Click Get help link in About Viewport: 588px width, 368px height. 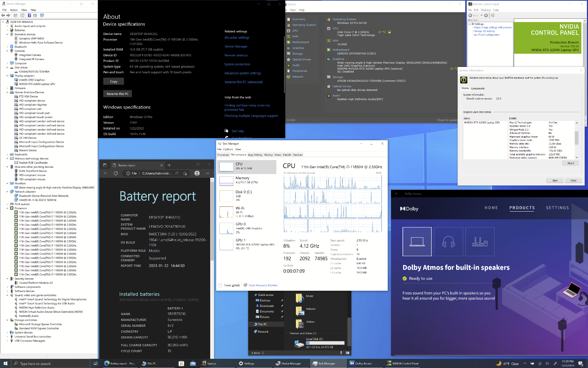[237, 131]
